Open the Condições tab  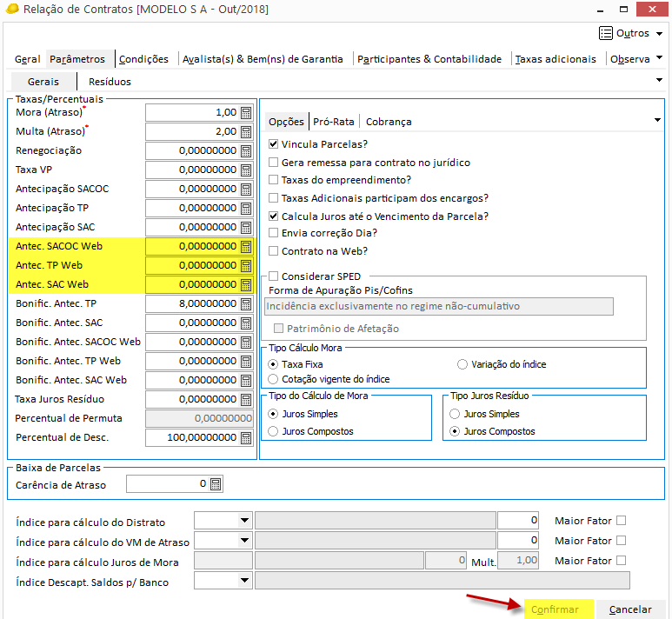(143, 59)
